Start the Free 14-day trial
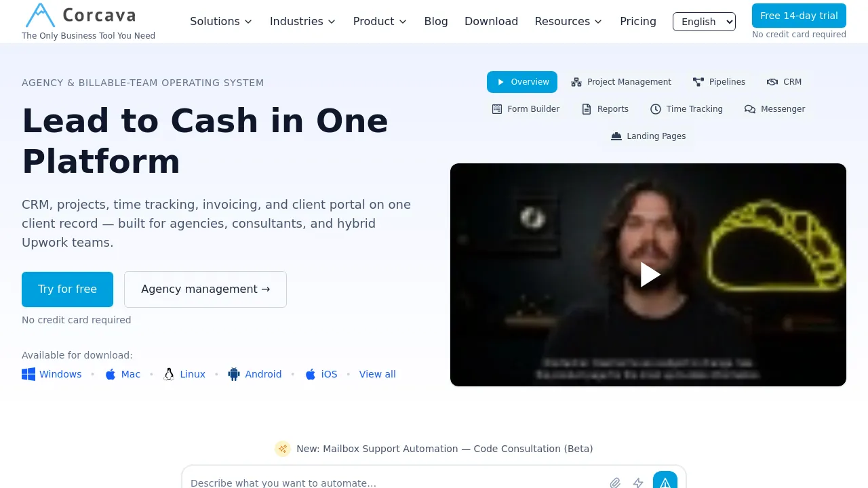868x488 pixels. point(799,16)
